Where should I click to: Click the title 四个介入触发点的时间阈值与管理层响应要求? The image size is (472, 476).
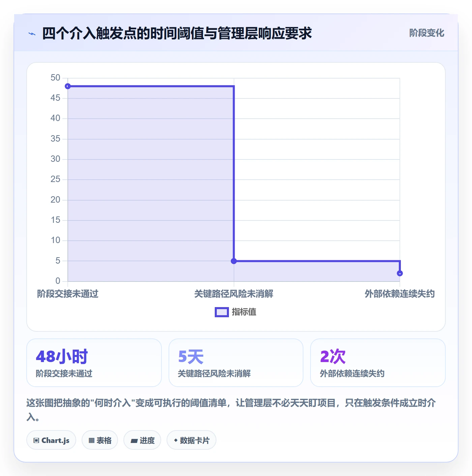[177, 33]
